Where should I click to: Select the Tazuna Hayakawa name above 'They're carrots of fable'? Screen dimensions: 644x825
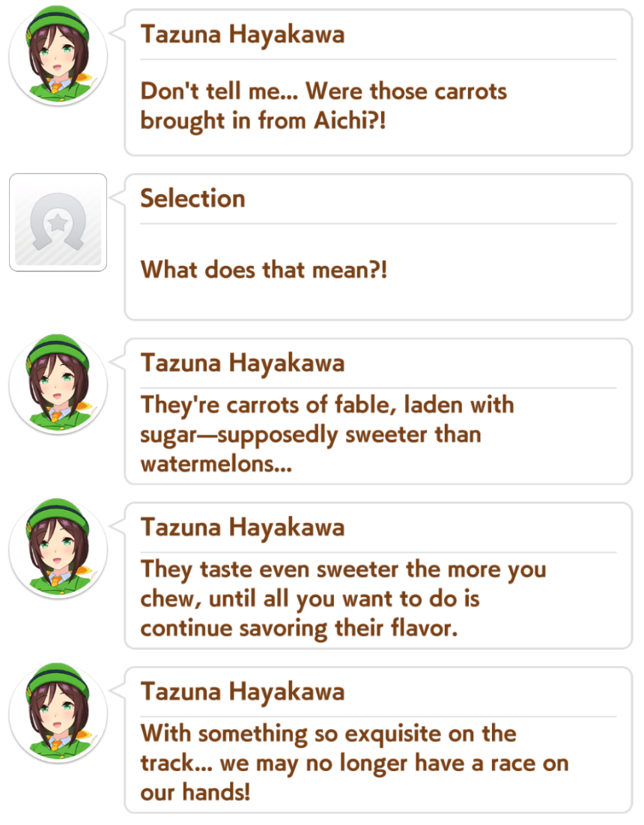[243, 363]
